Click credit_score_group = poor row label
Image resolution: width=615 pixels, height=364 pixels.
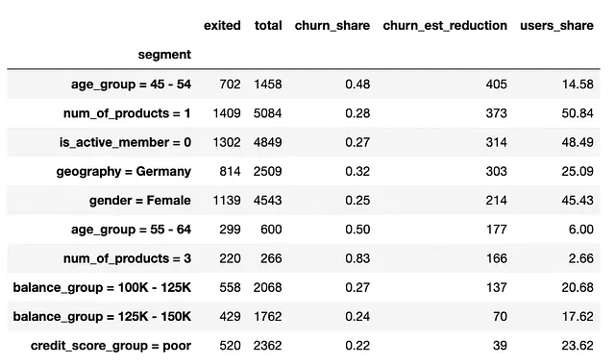pyautogui.click(x=111, y=346)
